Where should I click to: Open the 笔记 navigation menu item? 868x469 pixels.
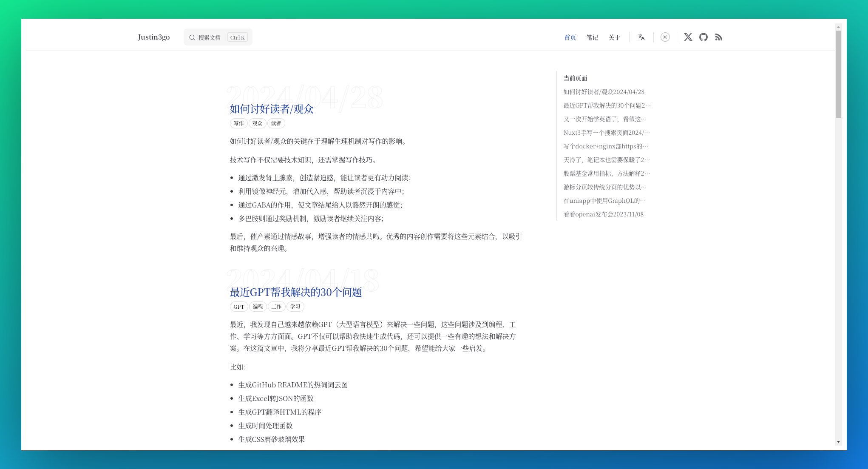coord(592,37)
